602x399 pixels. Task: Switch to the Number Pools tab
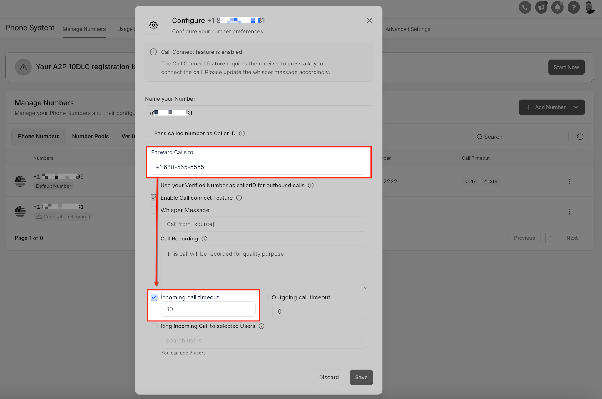click(x=91, y=136)
